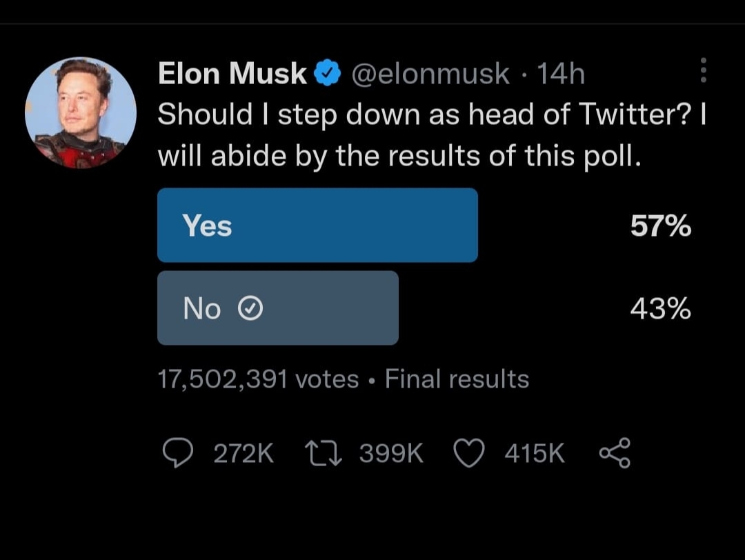Screen dimensions: 745x560
Task: Click the 57% poll result
Action: point(660,226)
